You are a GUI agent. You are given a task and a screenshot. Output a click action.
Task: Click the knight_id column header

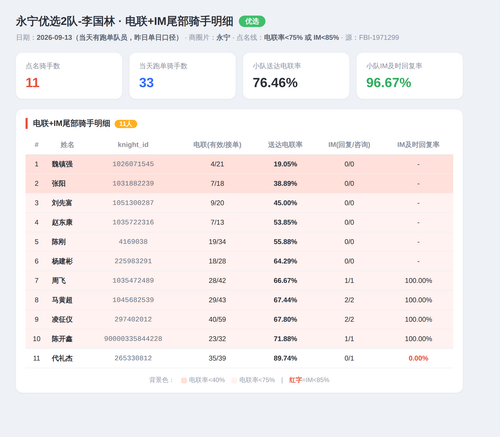133,145
